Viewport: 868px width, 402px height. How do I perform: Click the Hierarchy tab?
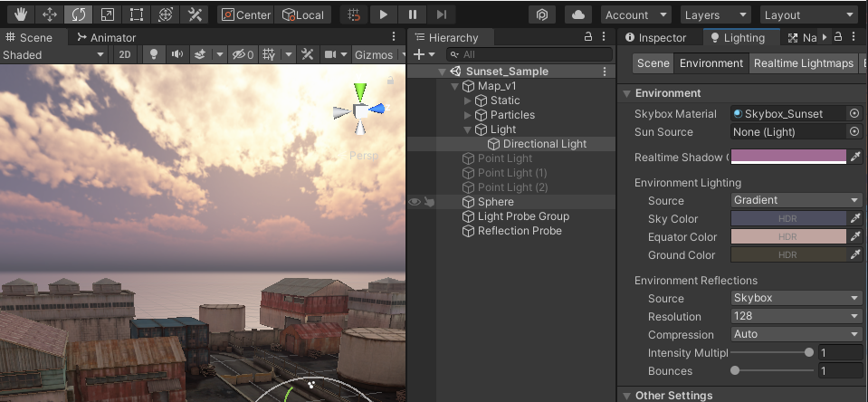point(447,38)
